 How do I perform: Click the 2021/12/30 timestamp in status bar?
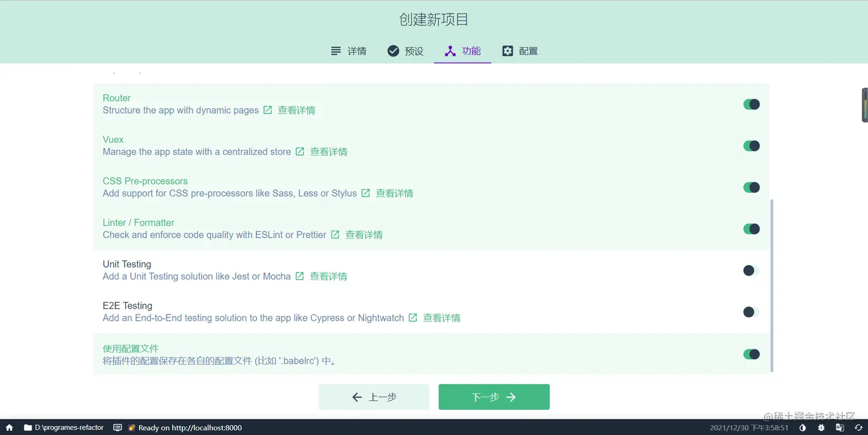coord(749,428)
